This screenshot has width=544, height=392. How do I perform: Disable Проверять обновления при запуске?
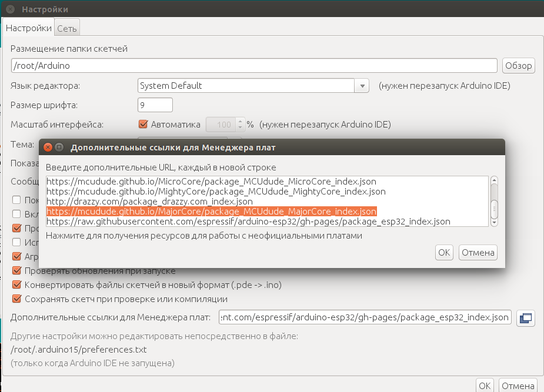pos(17,271)
